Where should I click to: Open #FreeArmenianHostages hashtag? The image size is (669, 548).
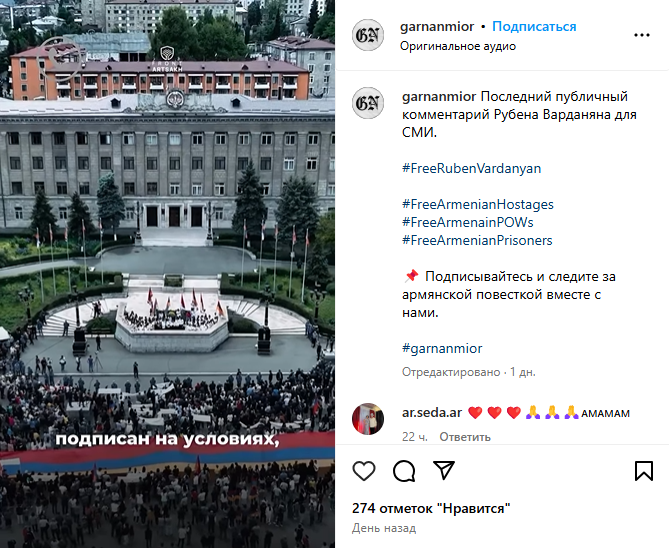point(478,204)
